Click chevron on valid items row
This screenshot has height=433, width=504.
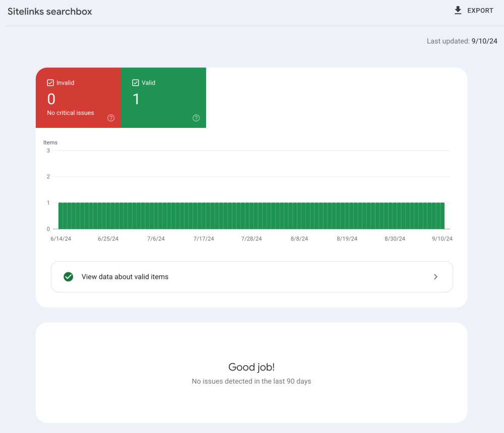click(435, 277)
